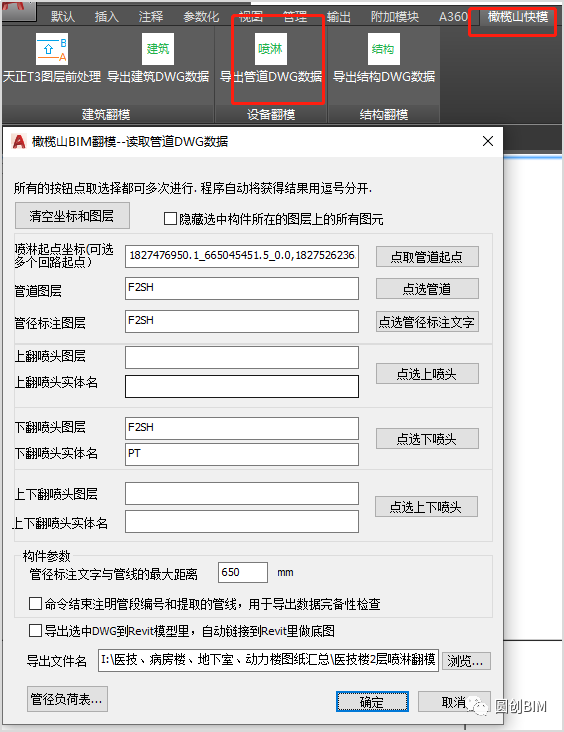
Task: Enable 导出选中DWG到Revit模型里 checkbox
Action: 35,631
